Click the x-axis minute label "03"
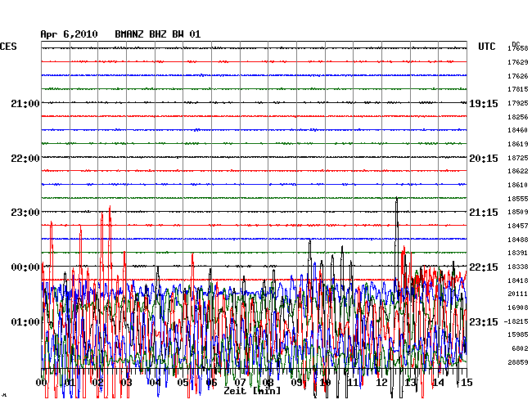This screenshot has width=532, height=404. point(127,383)
